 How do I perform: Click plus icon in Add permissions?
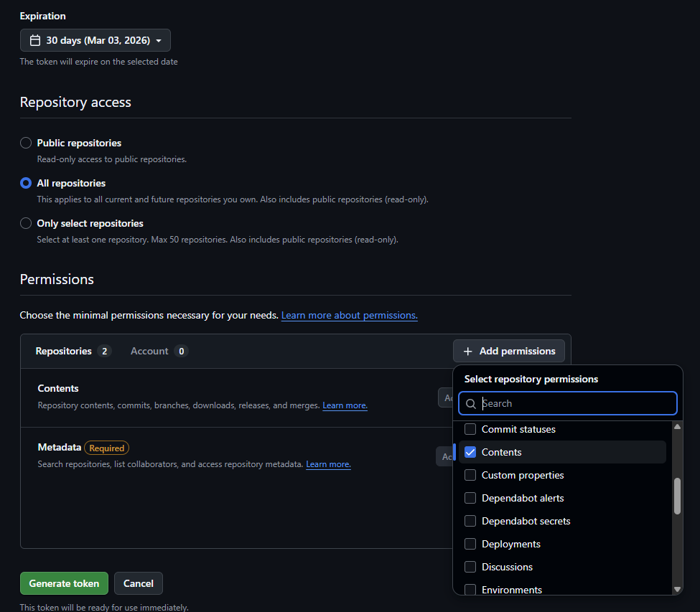[x=467, y=352]
